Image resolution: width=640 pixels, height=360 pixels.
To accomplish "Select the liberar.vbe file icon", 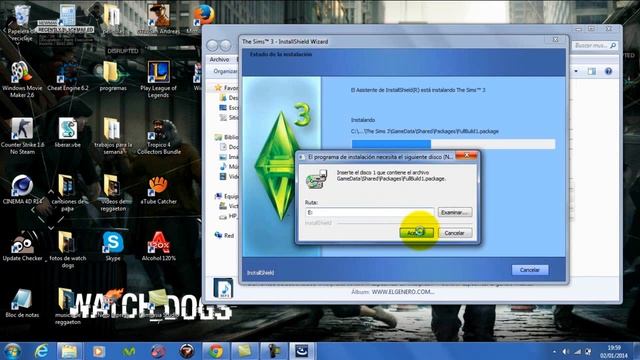I will coord(67,133).
